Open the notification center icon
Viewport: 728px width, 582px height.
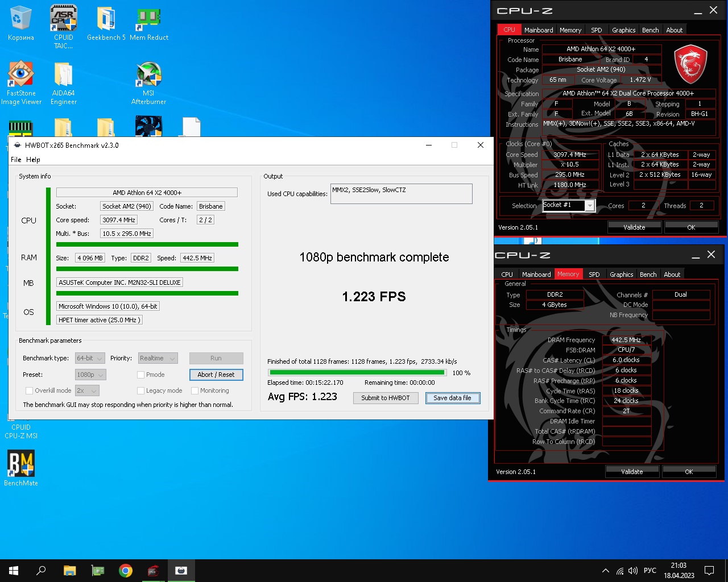(x=709, y=571)
